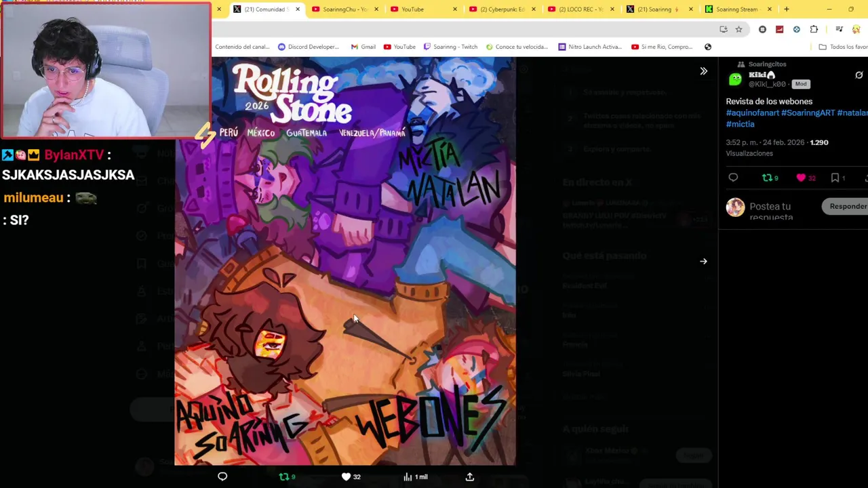Open the #SoarinngART hashtag

[808, 113]
